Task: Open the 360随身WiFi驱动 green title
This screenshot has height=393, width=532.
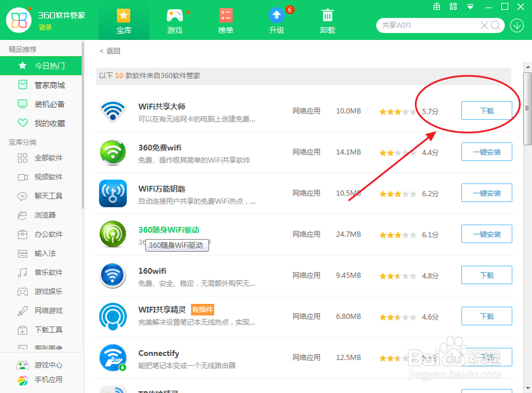Action: pyautogui.click(x=168, y=230)
